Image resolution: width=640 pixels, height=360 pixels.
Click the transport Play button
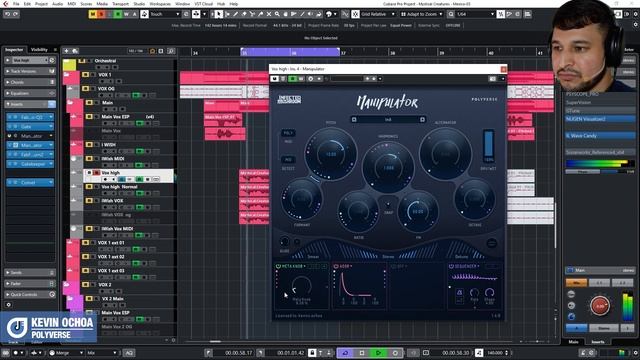point(378,353)
